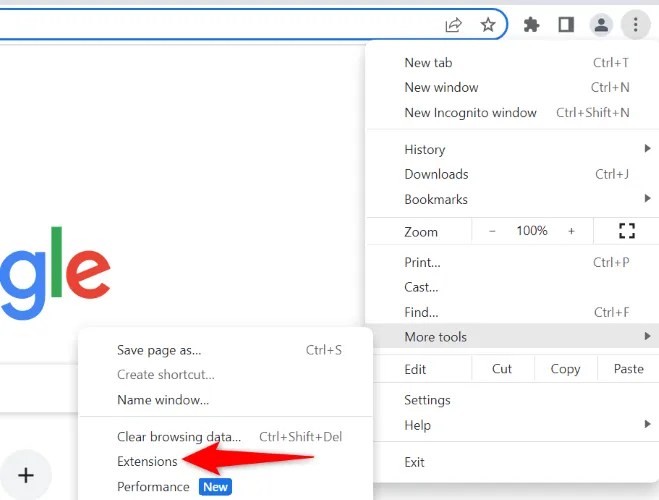659x500 pixels.
Task: Click the 100% zoom level value
Action: point(532,231)
